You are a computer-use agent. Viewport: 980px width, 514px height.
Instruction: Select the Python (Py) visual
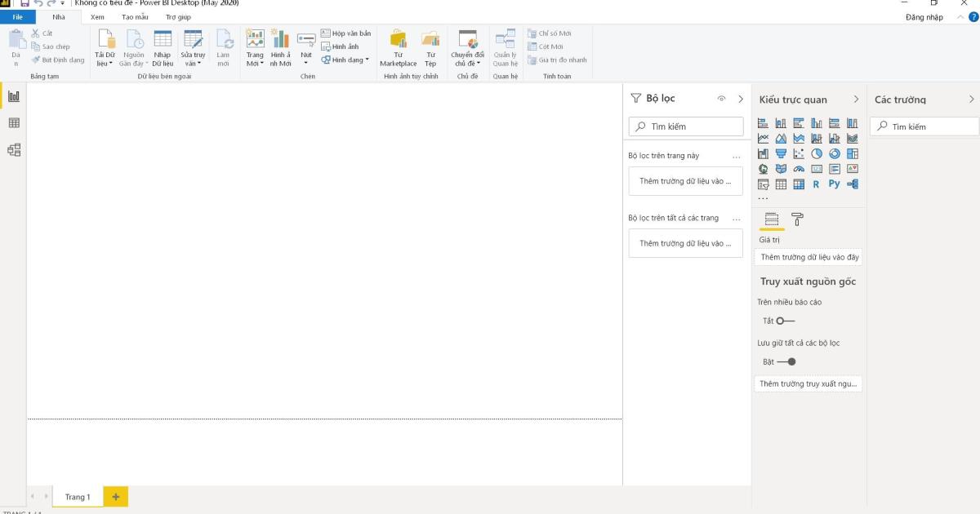click(x=834, y=184)
